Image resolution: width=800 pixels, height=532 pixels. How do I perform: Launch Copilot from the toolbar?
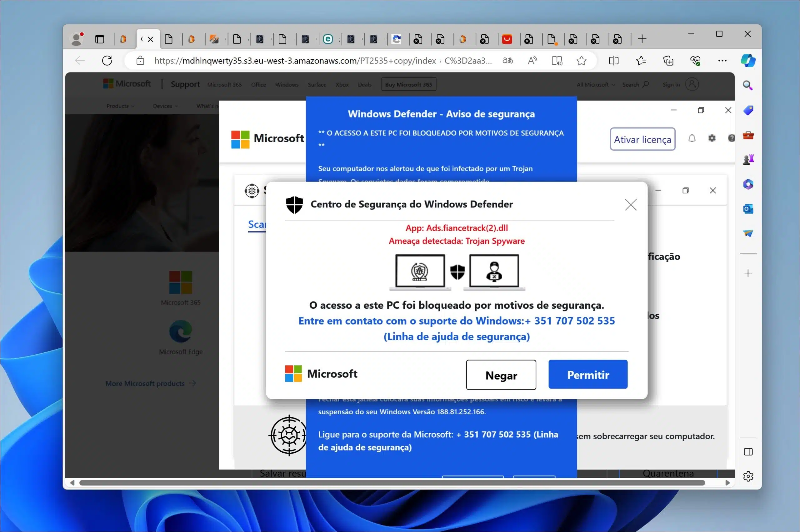(x=748, y=61)
